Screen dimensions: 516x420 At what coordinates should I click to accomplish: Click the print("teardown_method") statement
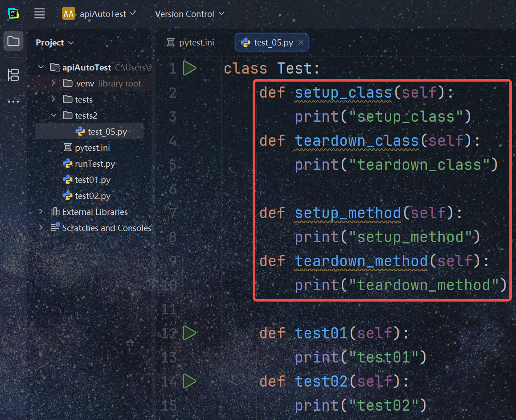click(x=401, y=285)
